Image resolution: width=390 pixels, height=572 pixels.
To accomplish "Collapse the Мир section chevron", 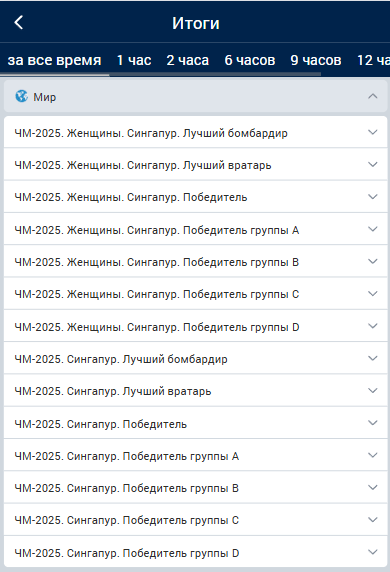I will [x=372, y=96].
